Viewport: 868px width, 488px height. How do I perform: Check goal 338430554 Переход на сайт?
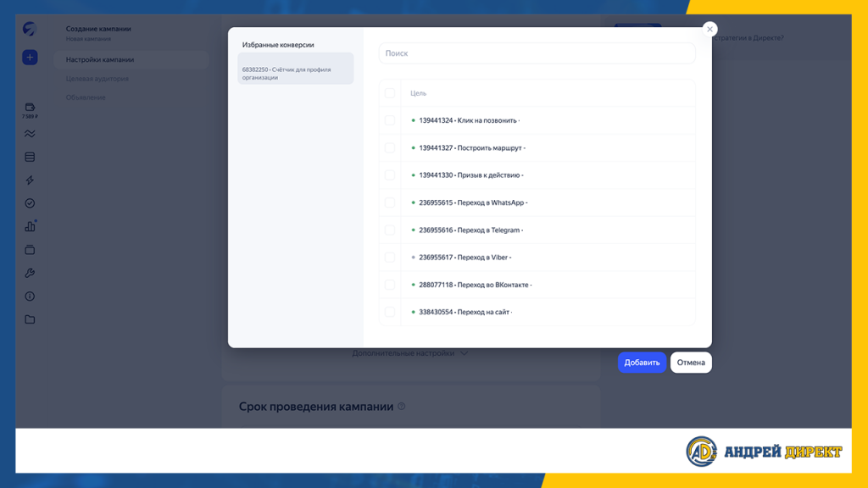click(x=390, y=312)
